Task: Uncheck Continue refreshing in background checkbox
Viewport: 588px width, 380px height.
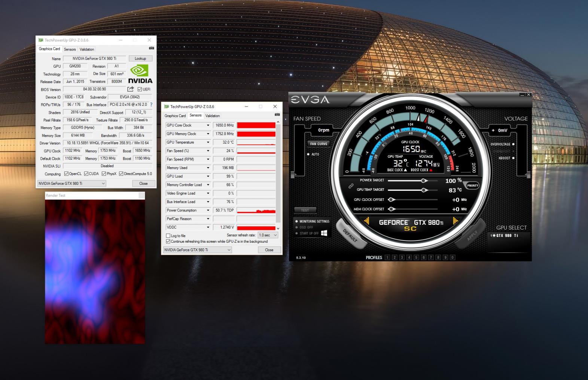Action: tap(168, 242)
